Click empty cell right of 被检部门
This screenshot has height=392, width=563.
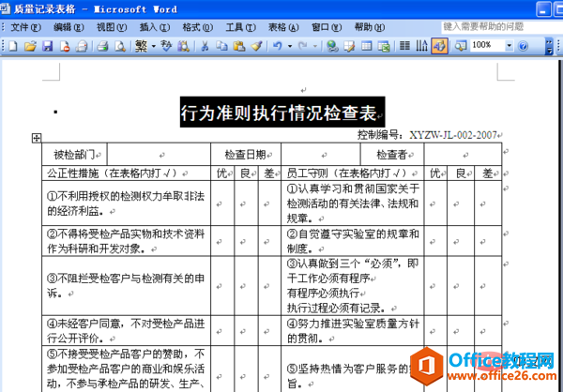coord(159,155)
